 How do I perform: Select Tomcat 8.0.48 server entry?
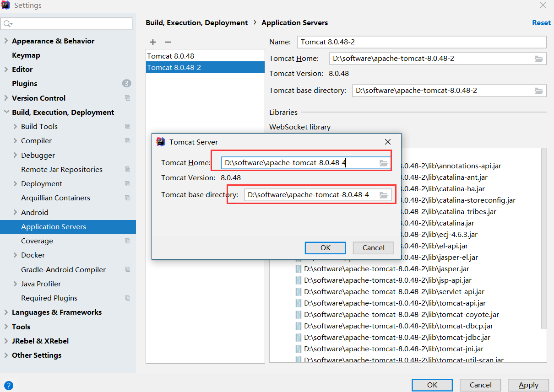[205, 56]
